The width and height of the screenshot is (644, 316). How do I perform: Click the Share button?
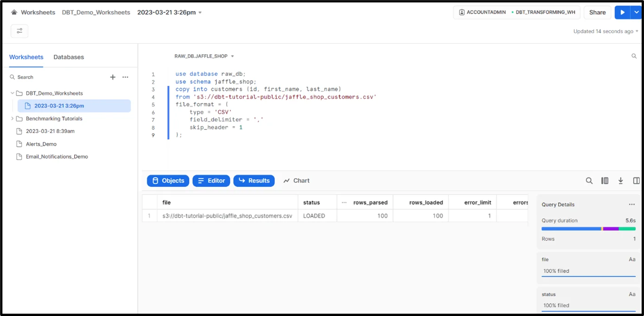tap(597, 13)
